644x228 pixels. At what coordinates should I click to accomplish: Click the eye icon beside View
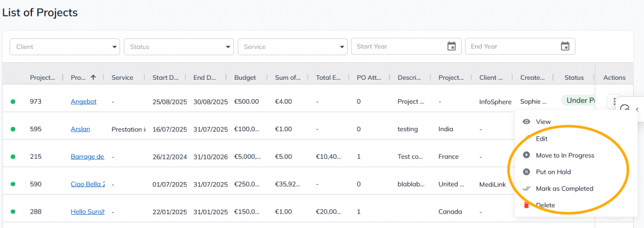click(x=526, y=122)
